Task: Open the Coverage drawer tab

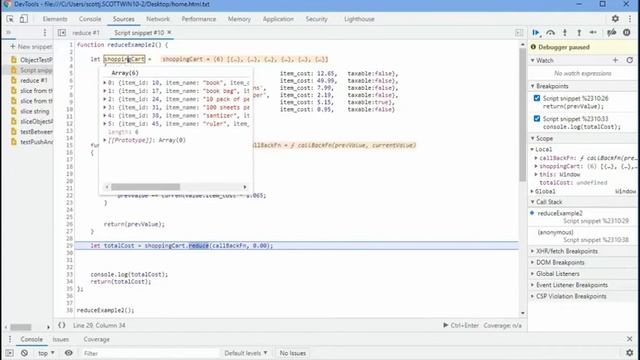Action: click(96, 339)
